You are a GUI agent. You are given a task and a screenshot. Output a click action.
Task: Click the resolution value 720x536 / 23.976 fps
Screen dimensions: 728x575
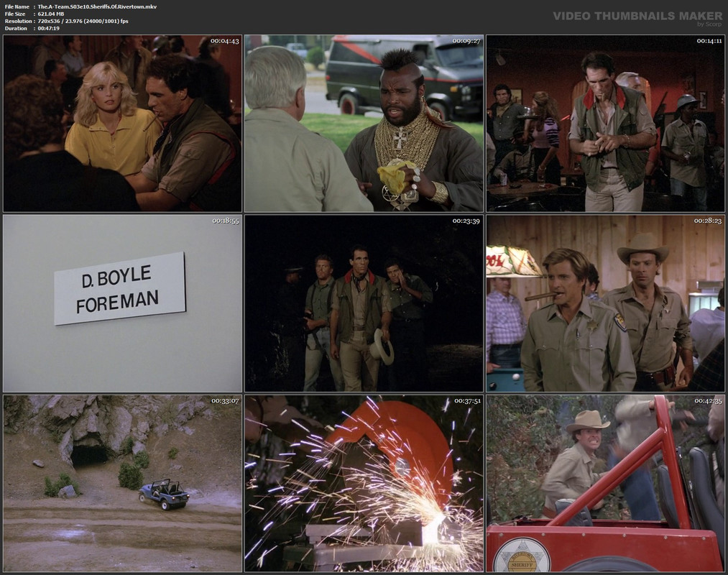(x=83, y=21)
